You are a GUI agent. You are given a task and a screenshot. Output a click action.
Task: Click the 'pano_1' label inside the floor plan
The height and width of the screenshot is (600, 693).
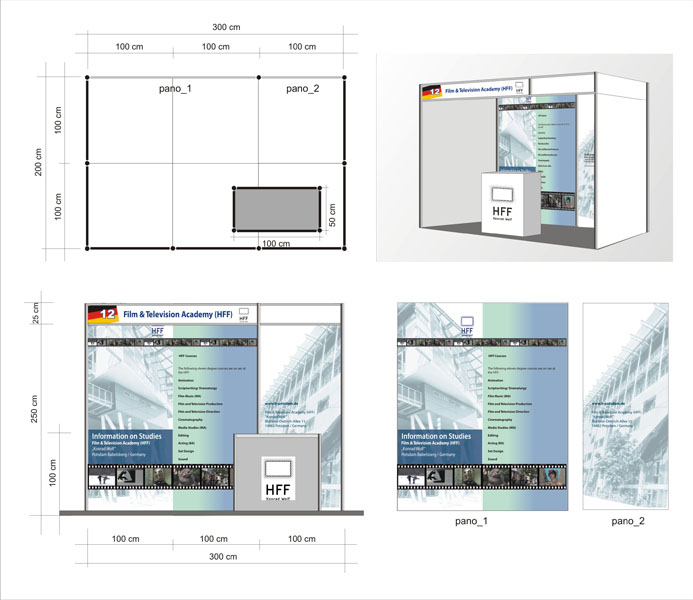(175, 89)
